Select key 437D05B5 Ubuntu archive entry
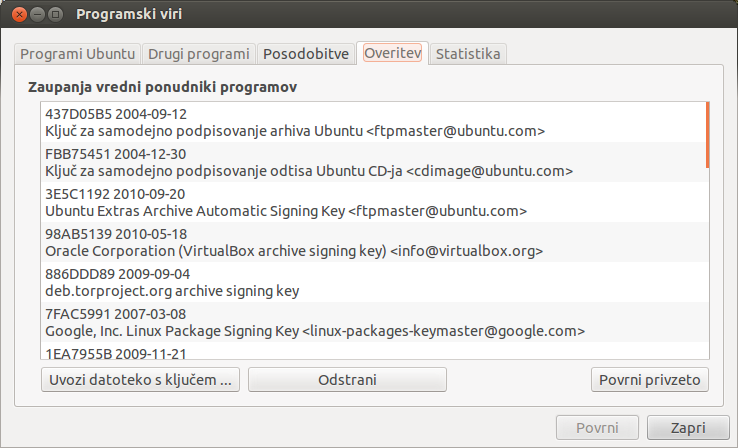The image size is (738, 448). (374, 122)
